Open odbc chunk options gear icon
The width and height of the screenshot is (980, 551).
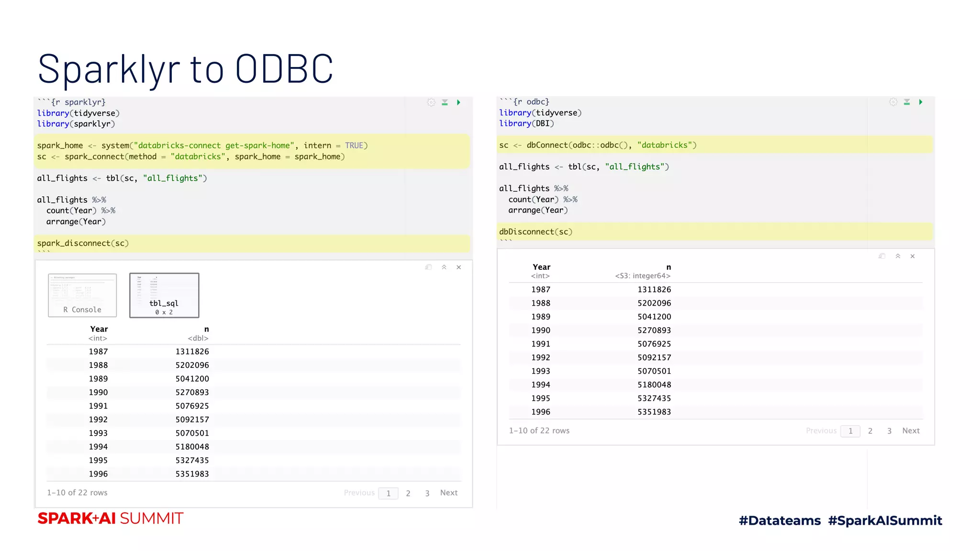pos(893,102)
